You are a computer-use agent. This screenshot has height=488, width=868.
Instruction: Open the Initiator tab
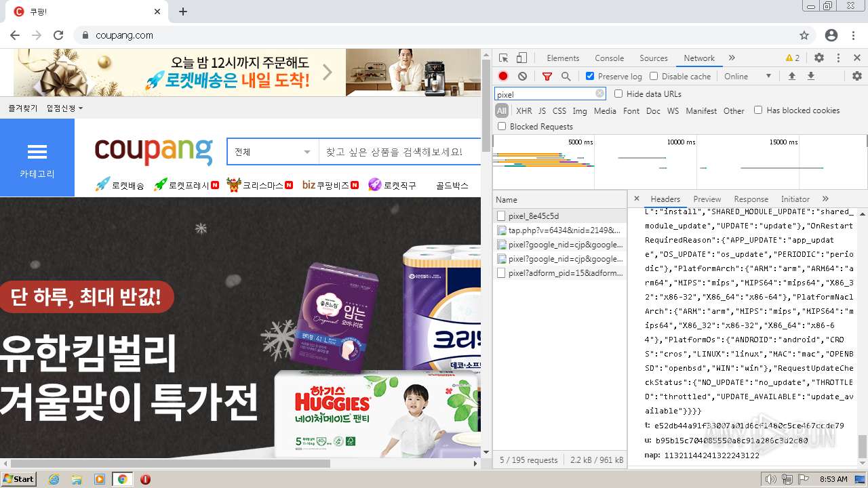click(795, 199)
